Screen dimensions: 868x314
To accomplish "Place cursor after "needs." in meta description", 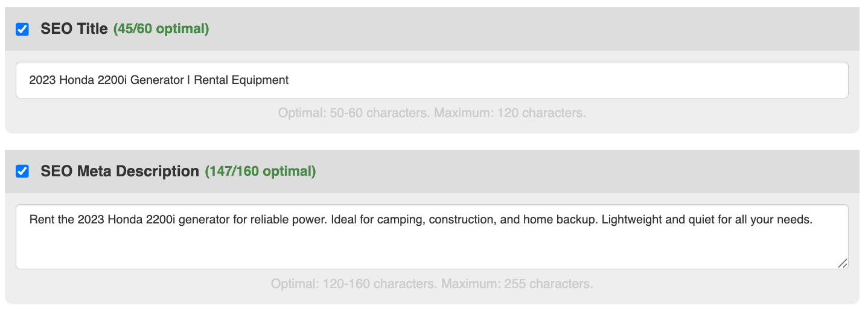I will (814, 220).
